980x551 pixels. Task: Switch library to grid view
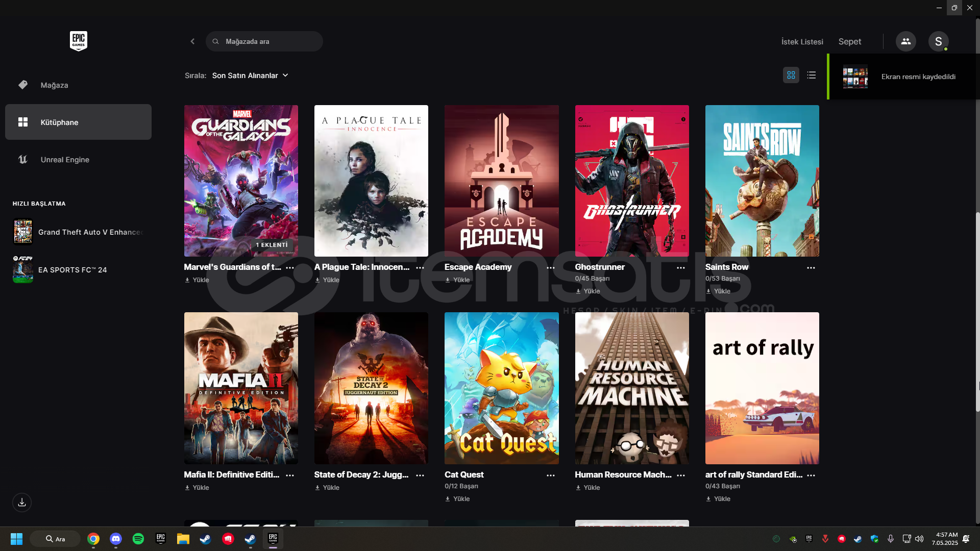(x=791, y=75)
